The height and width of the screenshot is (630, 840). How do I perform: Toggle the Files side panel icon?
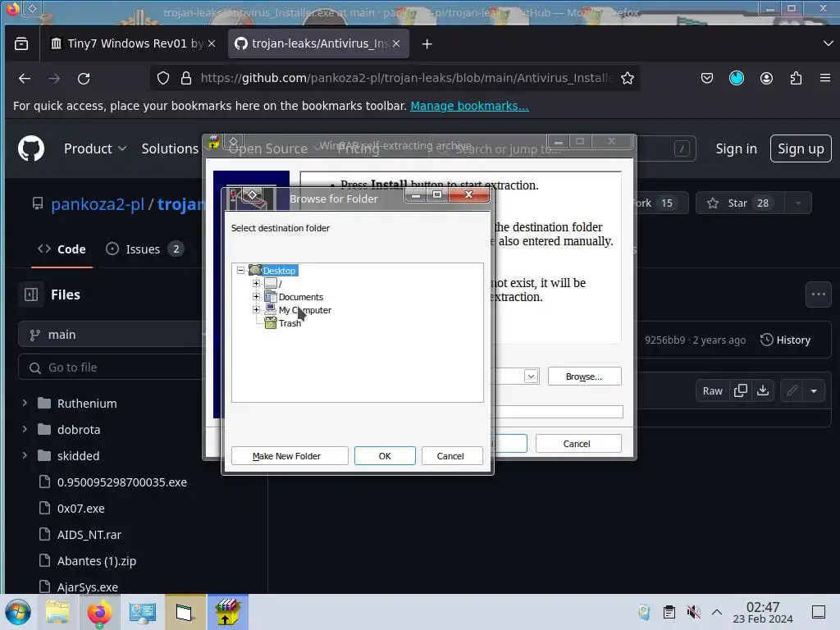[x=31, y=294]
